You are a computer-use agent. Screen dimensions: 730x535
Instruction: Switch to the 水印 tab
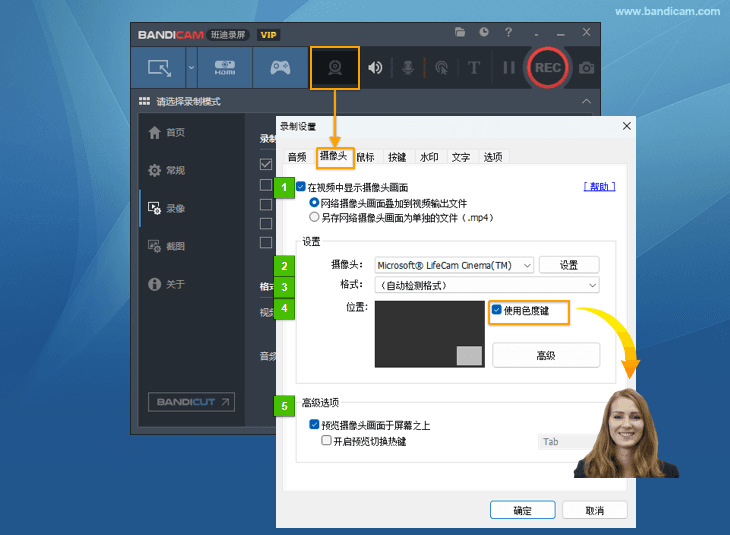tap(429, 157)
